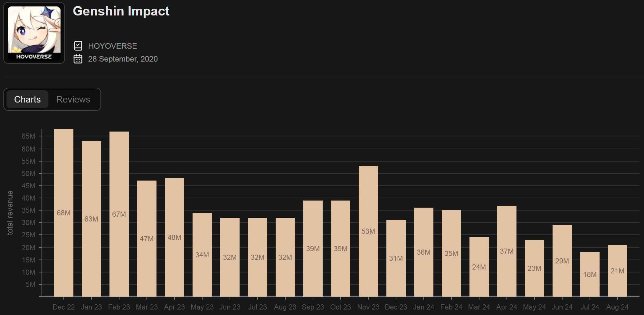Click the Aug 23 revenue bar

pyautogui.click(x=285, y=257)
